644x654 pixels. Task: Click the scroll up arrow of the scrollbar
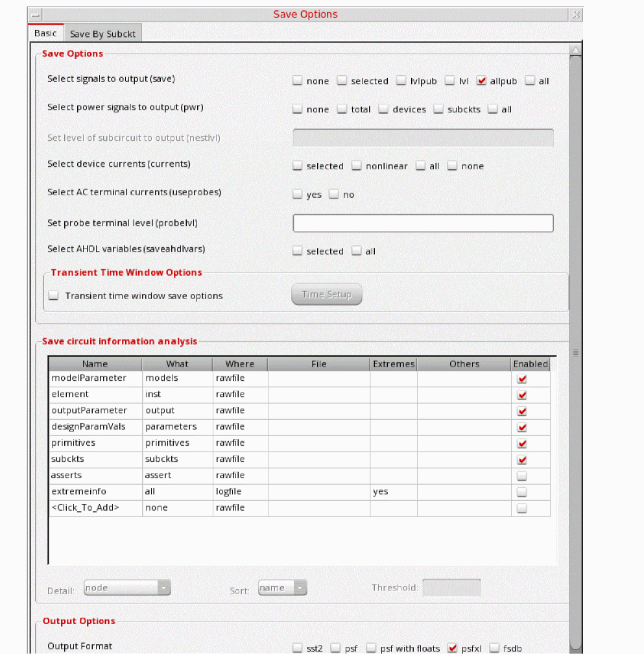tap(575, 50)
